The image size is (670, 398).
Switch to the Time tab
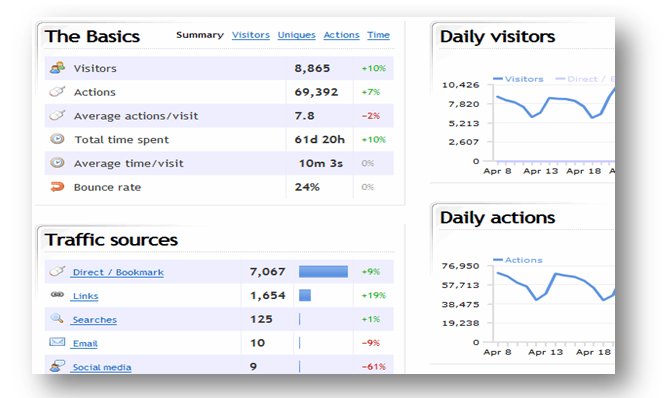point(379,35)
